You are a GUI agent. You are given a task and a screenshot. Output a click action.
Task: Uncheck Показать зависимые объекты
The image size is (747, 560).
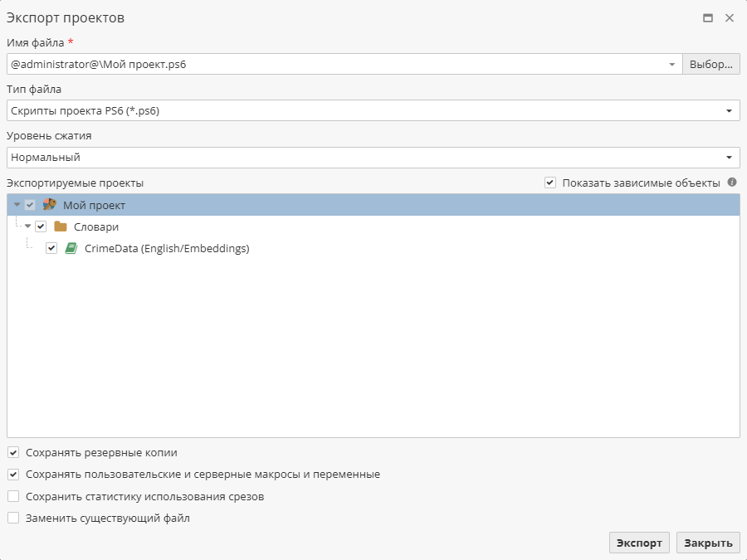pos(552,183)
